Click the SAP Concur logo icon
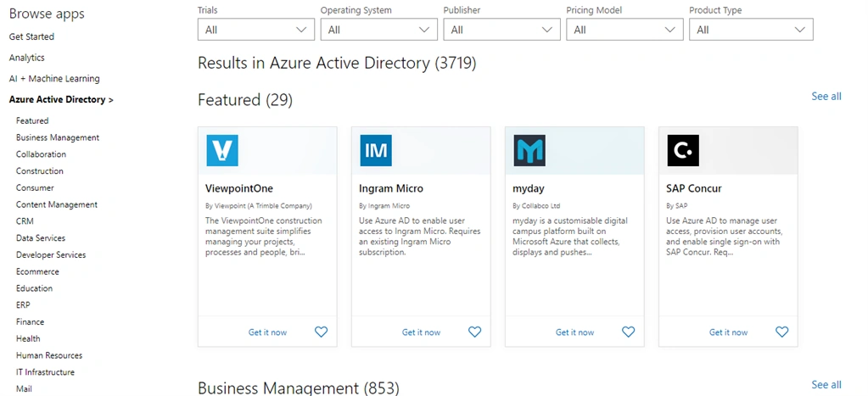This screenshot has height=396, width=868. coord(683,150)
